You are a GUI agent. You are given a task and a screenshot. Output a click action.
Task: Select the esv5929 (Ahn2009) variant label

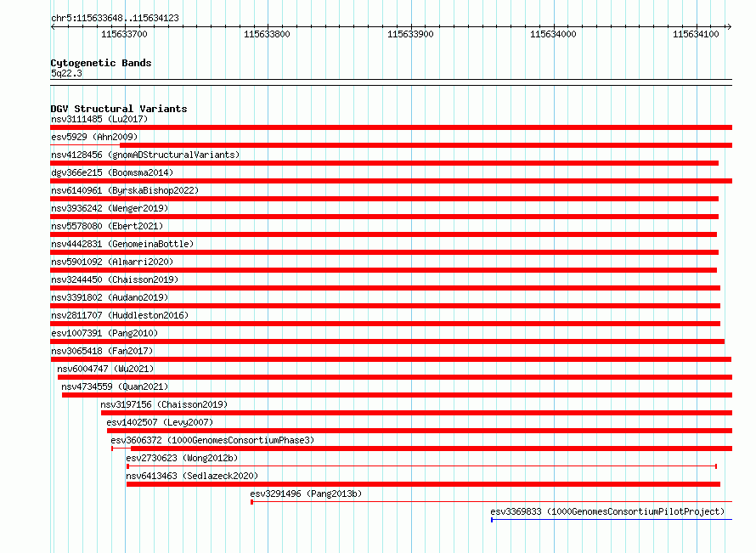[94, 137]
